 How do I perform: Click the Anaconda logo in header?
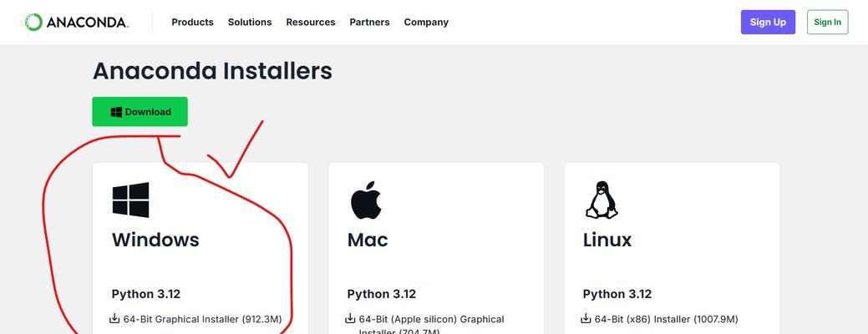[x=76, y=22]
